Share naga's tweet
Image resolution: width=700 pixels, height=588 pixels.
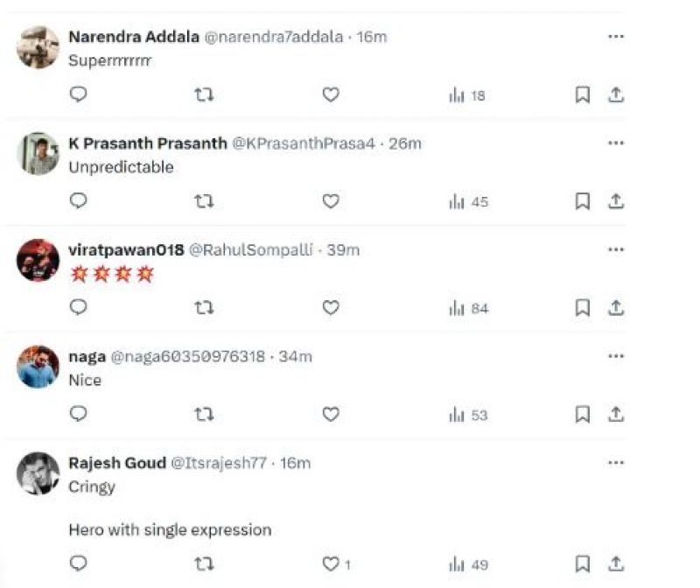click(616, 415)
